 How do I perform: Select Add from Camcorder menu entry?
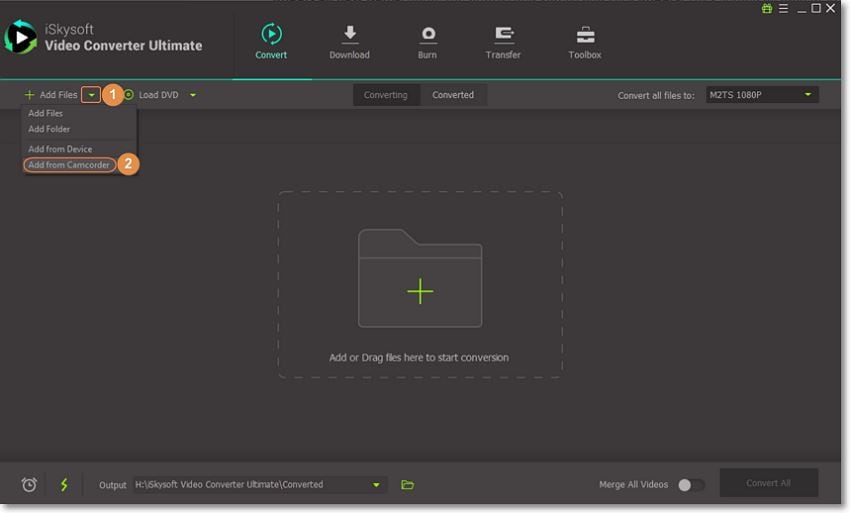tap(69, 164)
